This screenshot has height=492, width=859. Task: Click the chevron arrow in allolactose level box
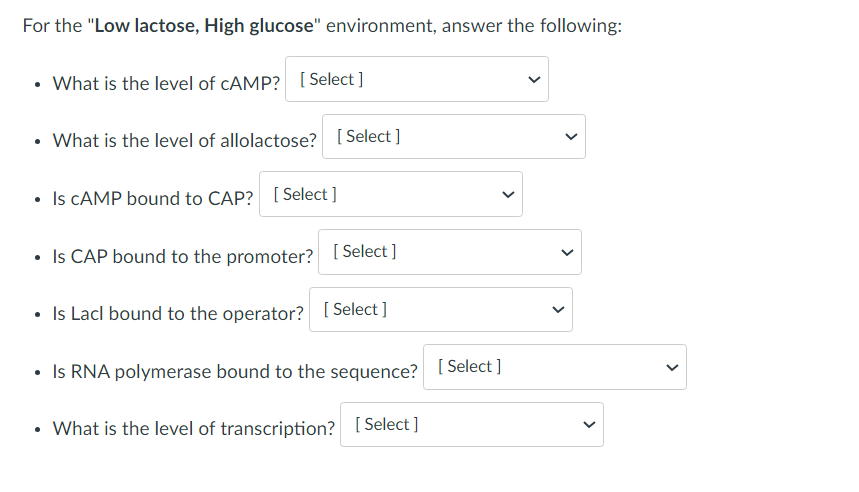571,137
